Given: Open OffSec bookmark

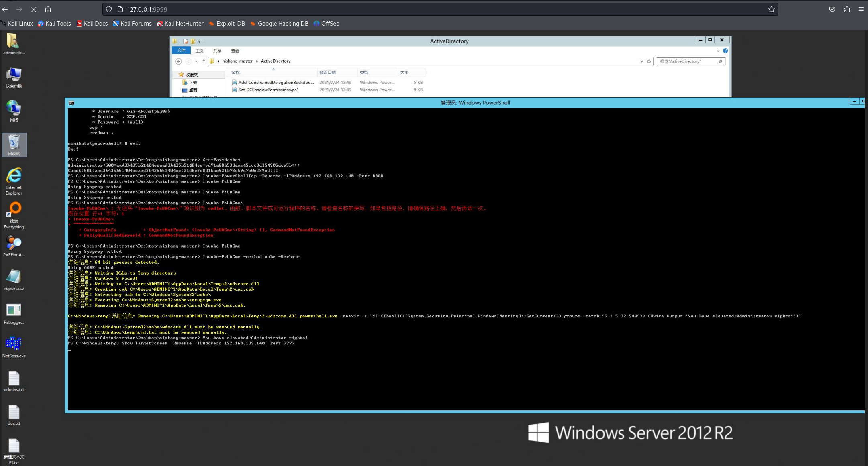Looking at the screenshot, I should pos(326,24).
